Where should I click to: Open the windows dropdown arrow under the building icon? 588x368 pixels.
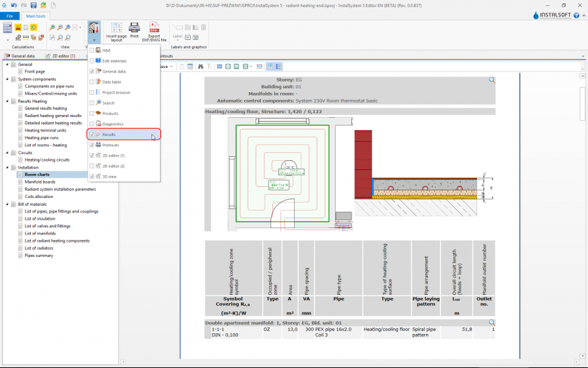click(x=93, y=40)
